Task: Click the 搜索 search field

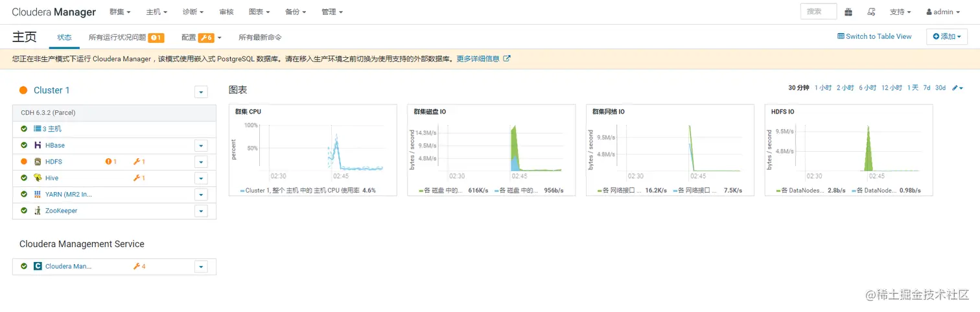Action: (x=818, y=12)
